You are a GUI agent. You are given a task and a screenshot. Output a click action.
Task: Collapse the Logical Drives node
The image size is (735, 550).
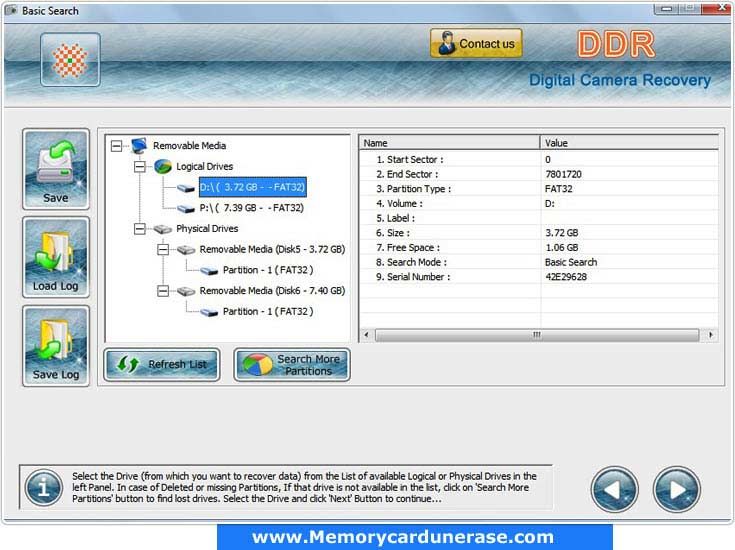click(x=140, y=166)
